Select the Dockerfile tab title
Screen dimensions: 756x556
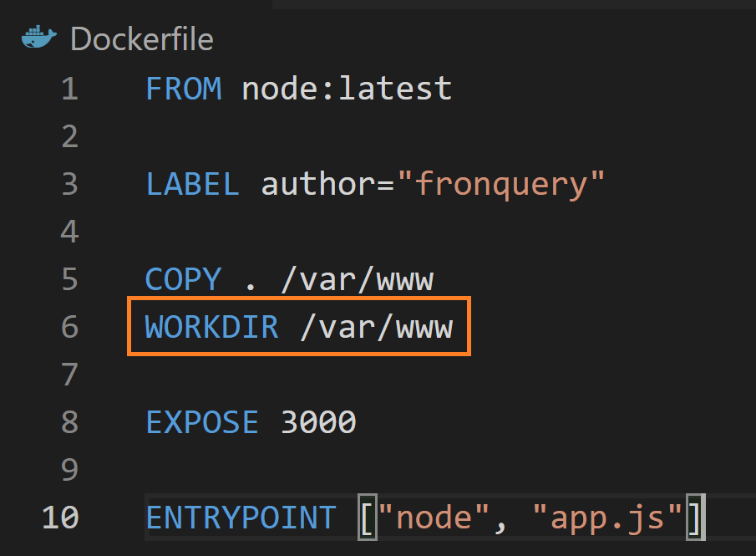[x=142, y=38]
